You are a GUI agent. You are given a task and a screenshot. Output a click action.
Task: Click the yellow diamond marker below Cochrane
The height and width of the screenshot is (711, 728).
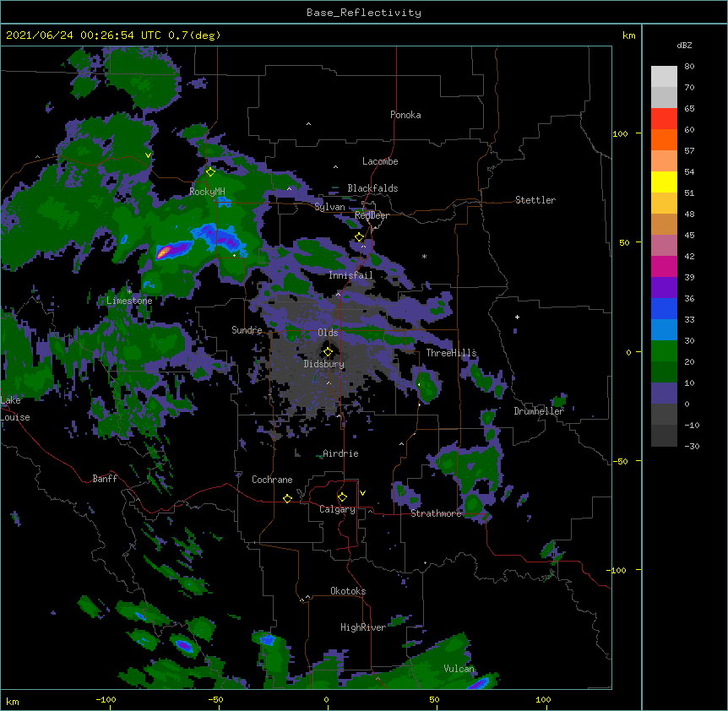(x=287, y=498)
